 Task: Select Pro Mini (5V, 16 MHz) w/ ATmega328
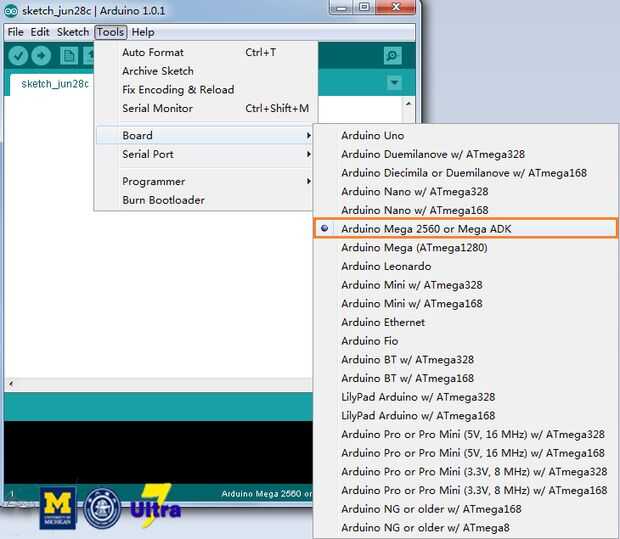pyautogui.click(x=466, y=434)
